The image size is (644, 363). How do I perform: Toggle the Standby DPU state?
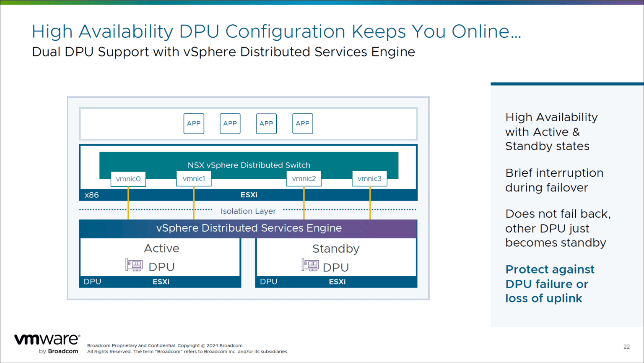pyautogui.click(x=335, y=248)
